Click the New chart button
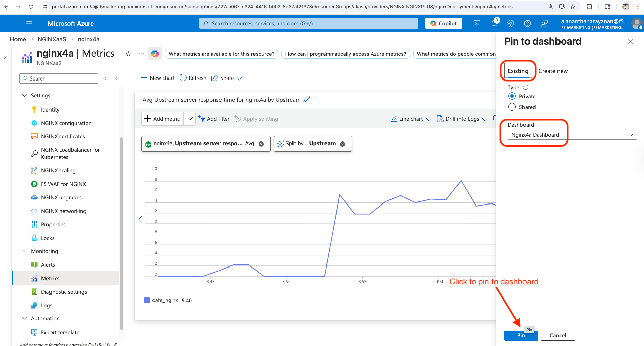 click(158, 78)
